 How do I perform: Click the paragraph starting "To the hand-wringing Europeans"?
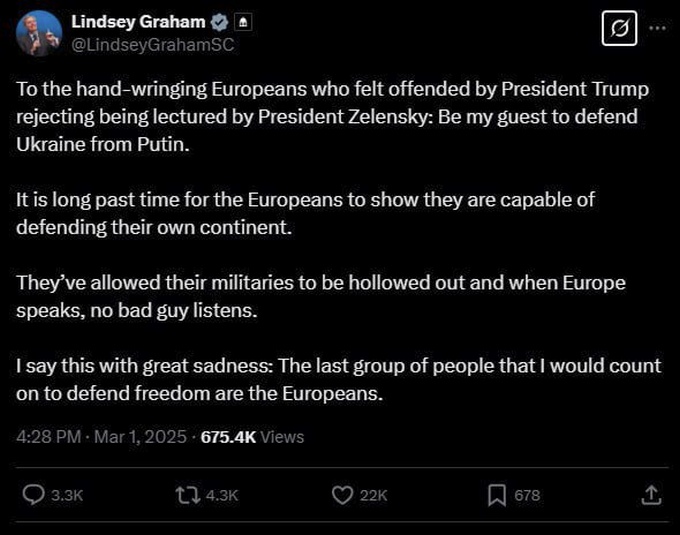pos(332,116)
